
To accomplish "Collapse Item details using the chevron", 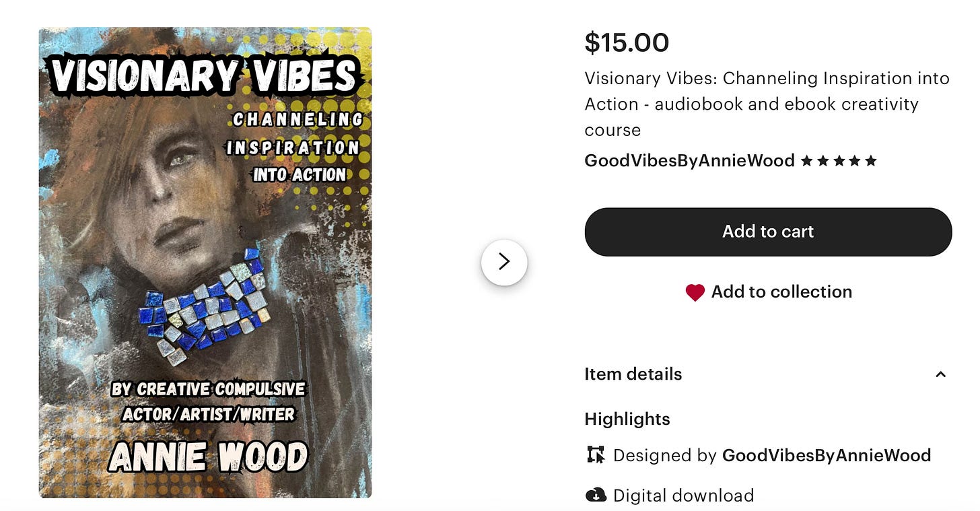I will coord(941,374).
